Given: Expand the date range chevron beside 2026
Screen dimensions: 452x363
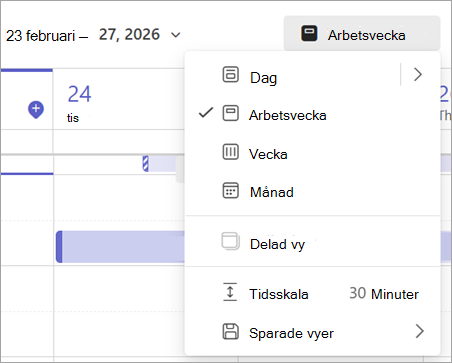Looking at the screenshot, I should 175,35.
